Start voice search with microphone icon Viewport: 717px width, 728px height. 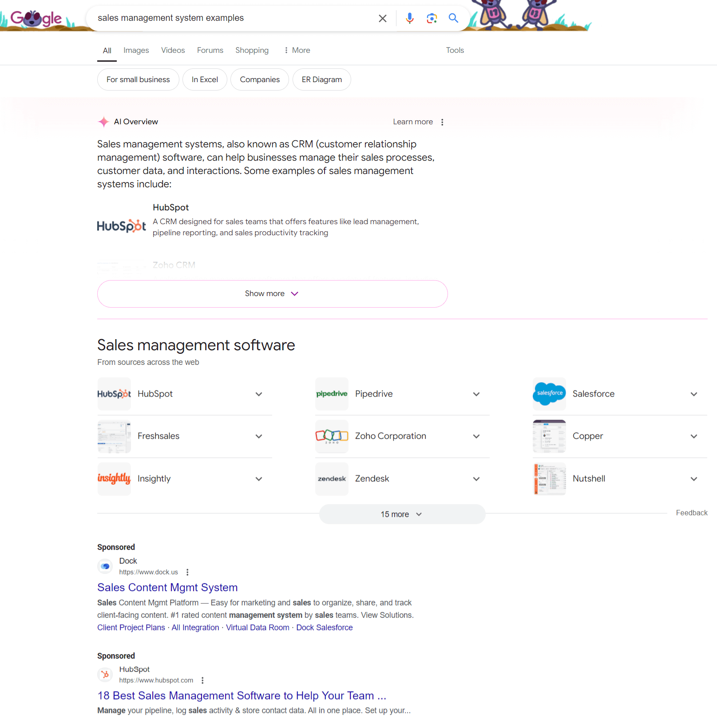410,18
